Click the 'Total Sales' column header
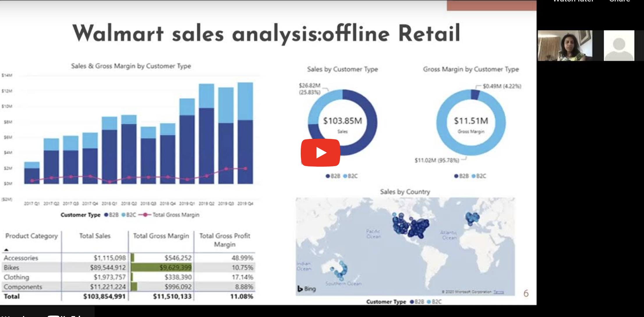The width and height of the screenshot is (644, 317). click(95, 236)
